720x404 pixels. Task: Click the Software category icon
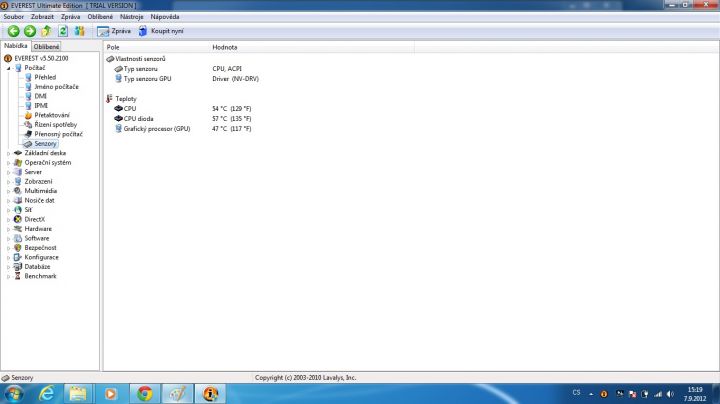[x=18, y=238]
